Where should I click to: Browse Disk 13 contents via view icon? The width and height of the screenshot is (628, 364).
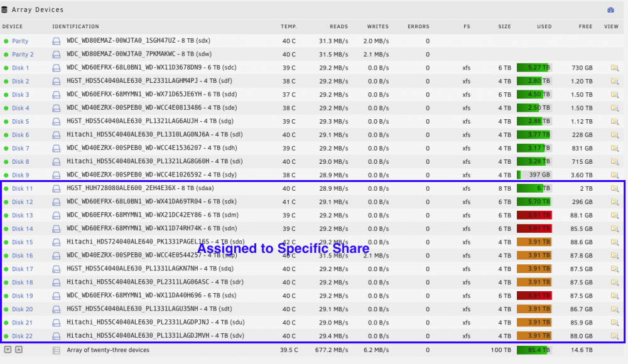coord(614,215)
